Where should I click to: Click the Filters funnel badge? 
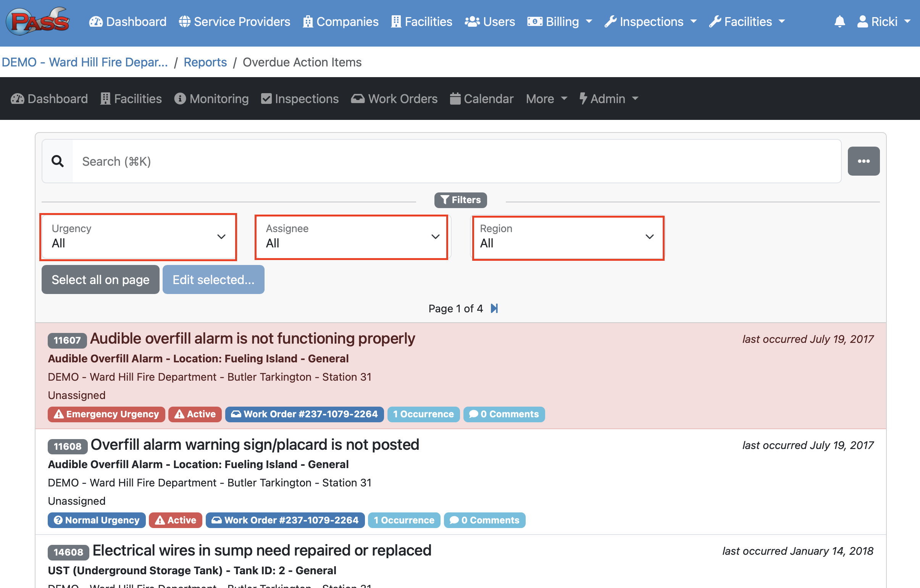460,200
